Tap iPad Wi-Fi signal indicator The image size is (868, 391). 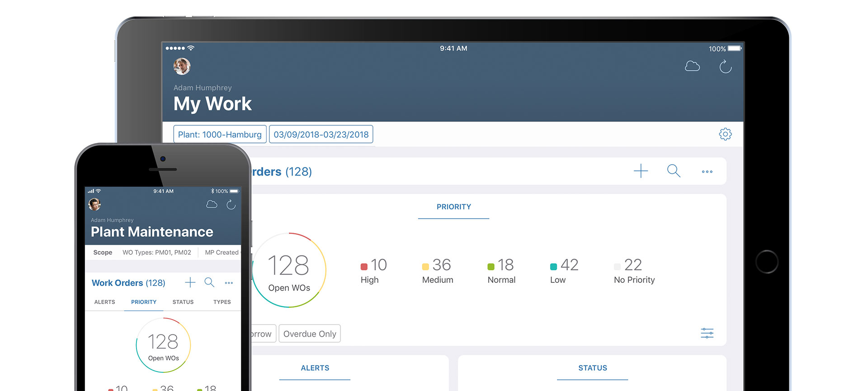191,48
